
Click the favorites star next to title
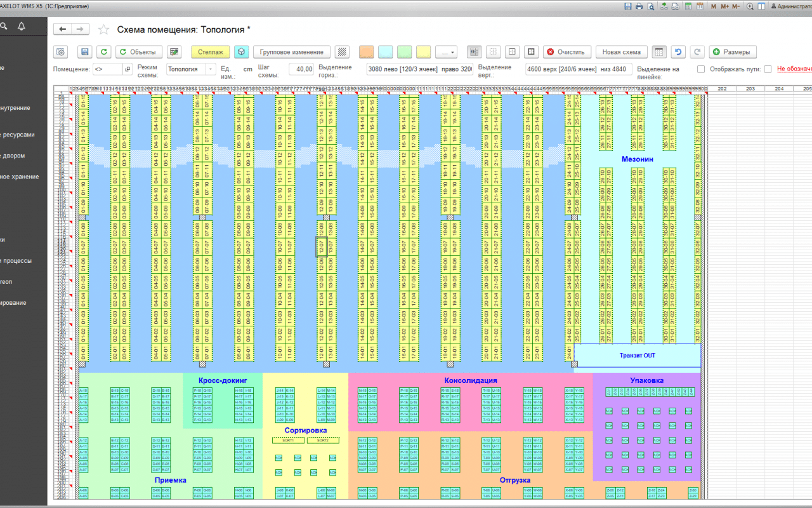tap(104, 30)
